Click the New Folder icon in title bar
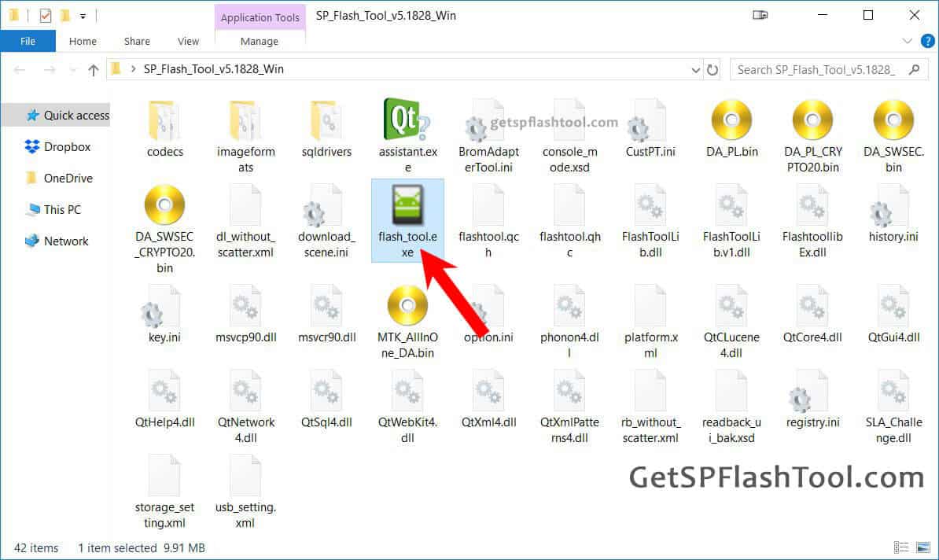This screenshot has height=560, width=939. 64,16
